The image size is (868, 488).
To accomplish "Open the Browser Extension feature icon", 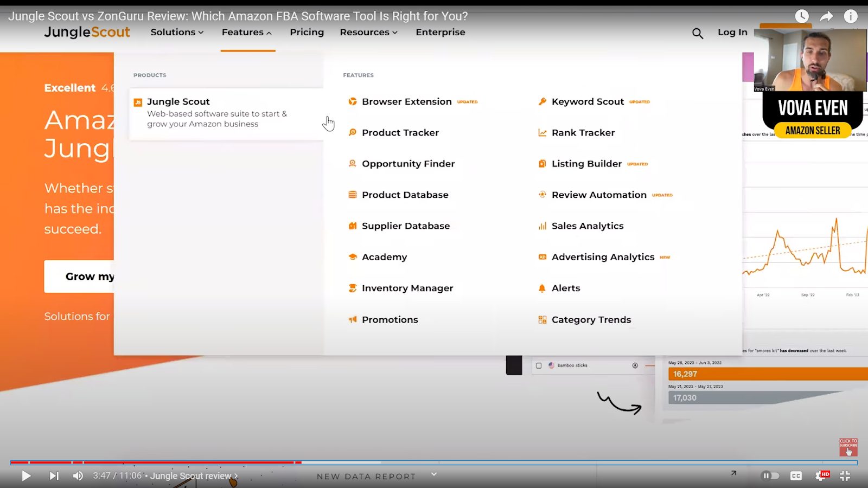I will tap(353, 101).
